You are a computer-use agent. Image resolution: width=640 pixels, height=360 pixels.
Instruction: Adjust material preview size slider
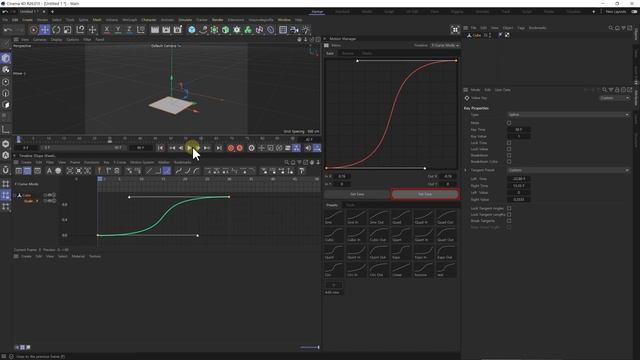310,347
